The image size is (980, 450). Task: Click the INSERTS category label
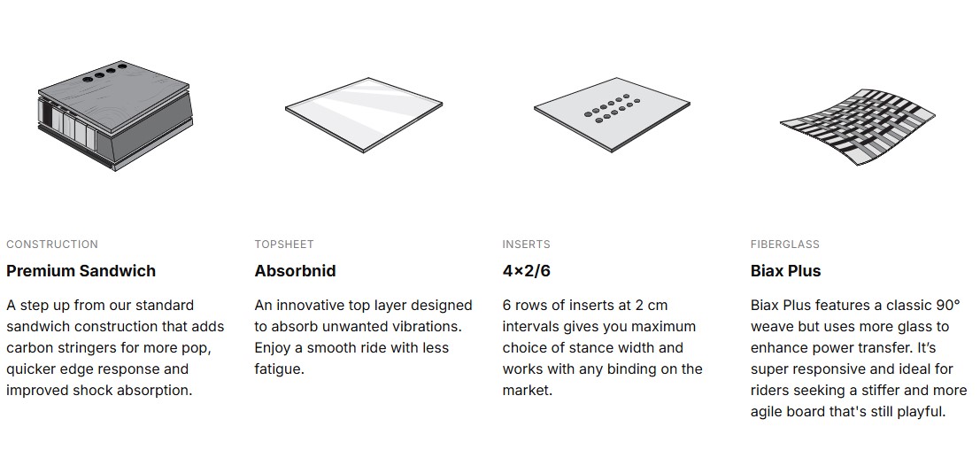pos(526,244)
